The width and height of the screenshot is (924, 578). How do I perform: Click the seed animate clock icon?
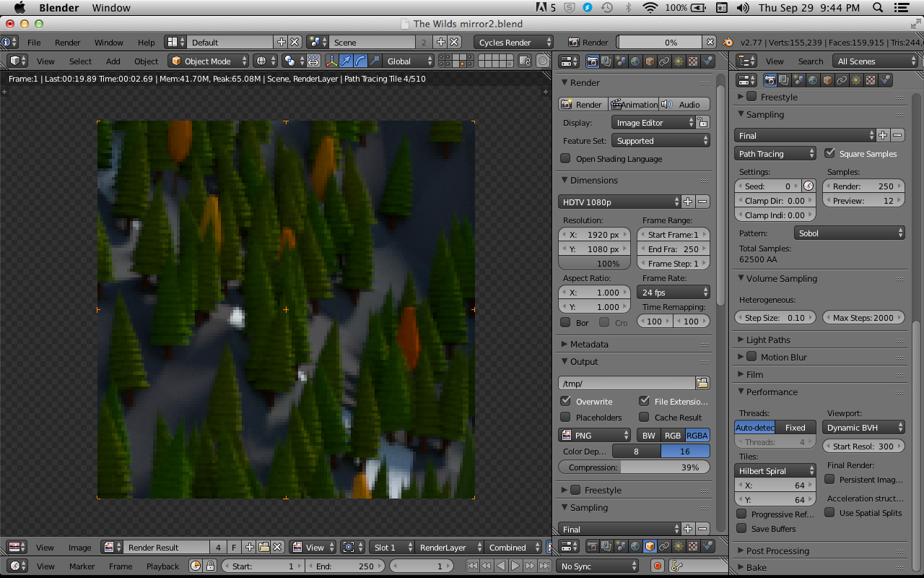point(808,186)
